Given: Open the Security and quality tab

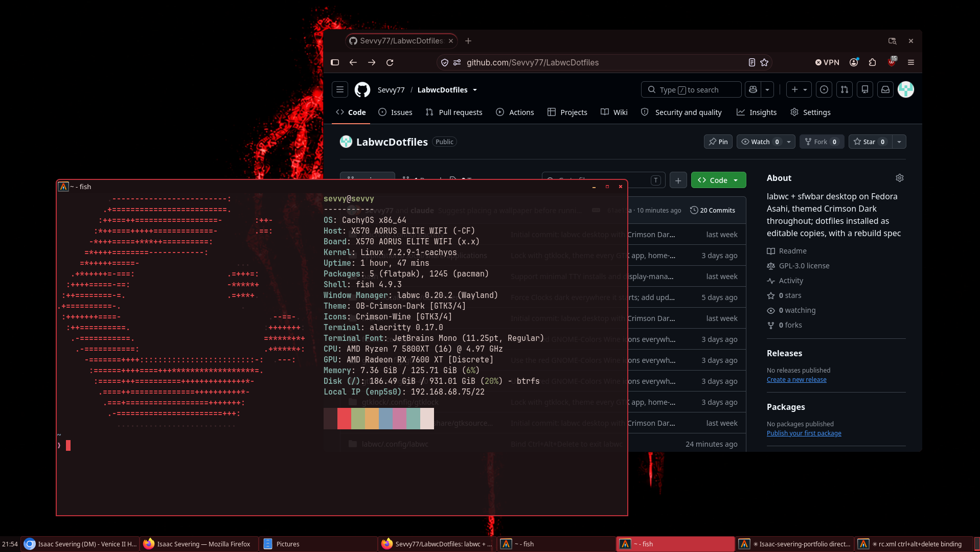Looking at the screenshot, I should pyautogui.click(x=681, y=112).
